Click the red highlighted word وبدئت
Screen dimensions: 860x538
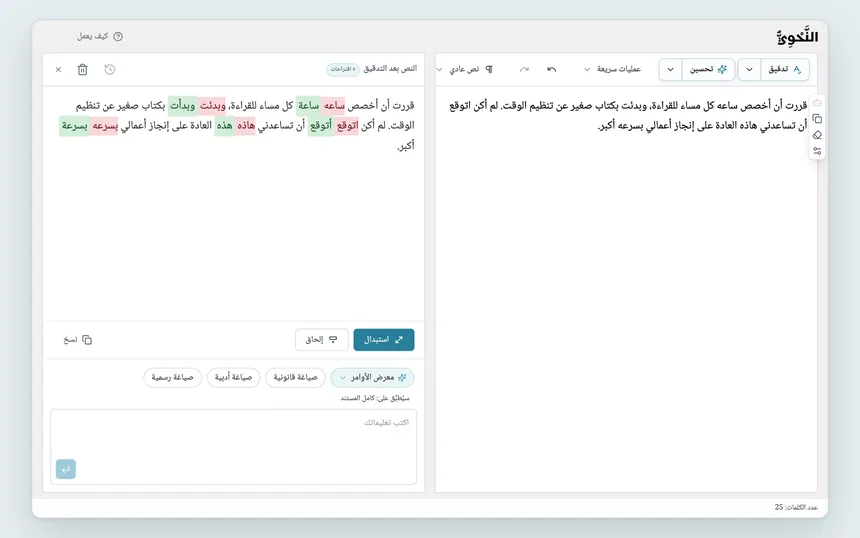click(212, 105)
